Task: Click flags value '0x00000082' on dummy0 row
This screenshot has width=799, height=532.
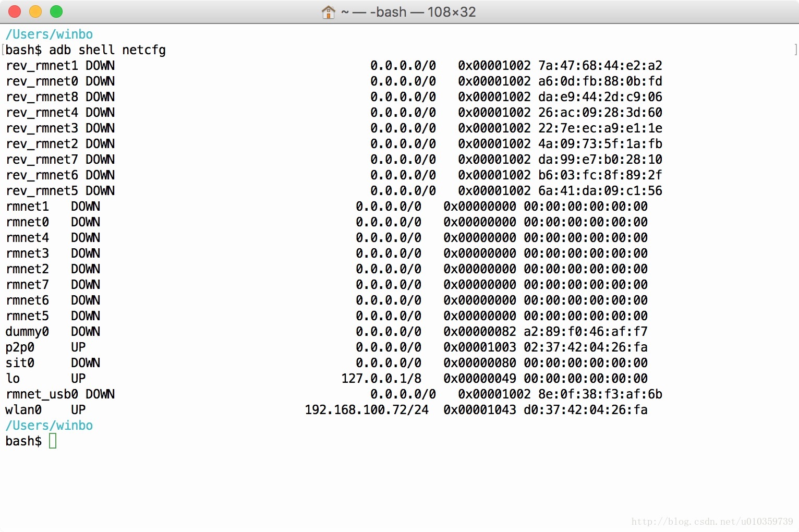Action: coord(480,332)
